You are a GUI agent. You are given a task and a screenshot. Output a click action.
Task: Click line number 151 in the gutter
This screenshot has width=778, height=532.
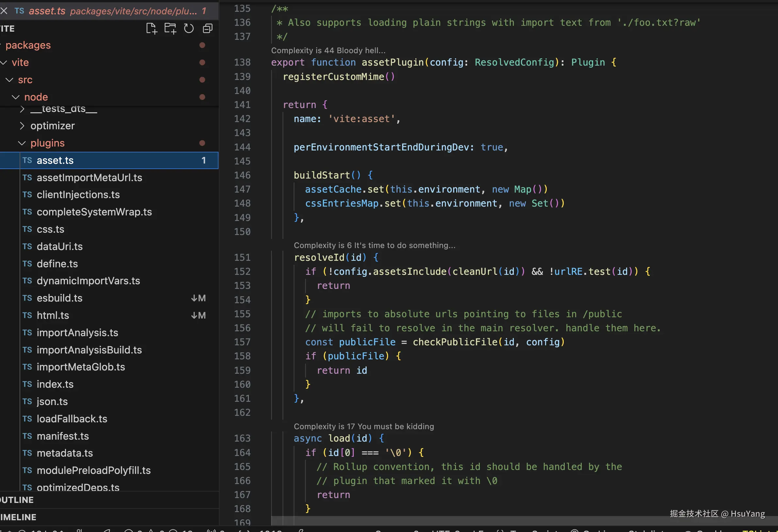[242, 257]
